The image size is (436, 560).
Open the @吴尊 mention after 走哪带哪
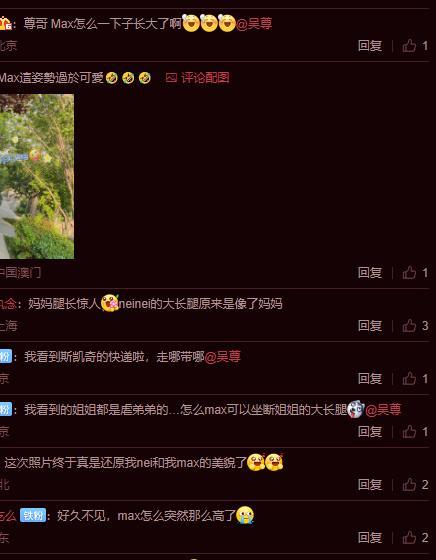pos(222,357)
